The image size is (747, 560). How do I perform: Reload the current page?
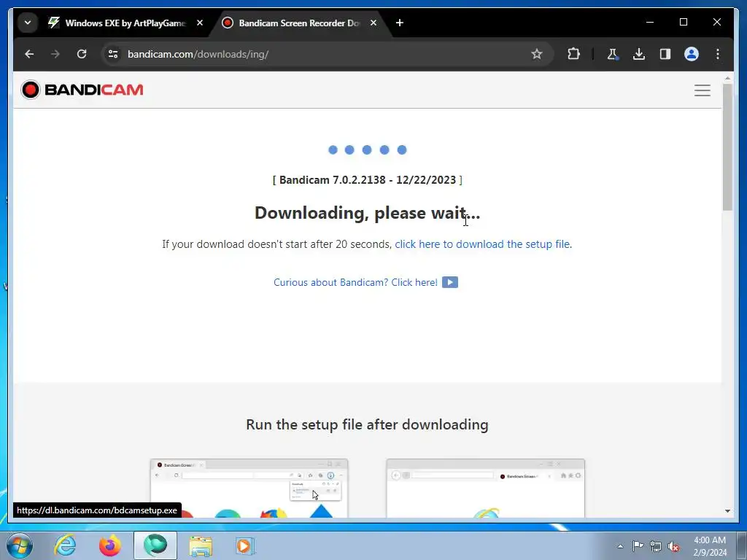tap(82, 54)
